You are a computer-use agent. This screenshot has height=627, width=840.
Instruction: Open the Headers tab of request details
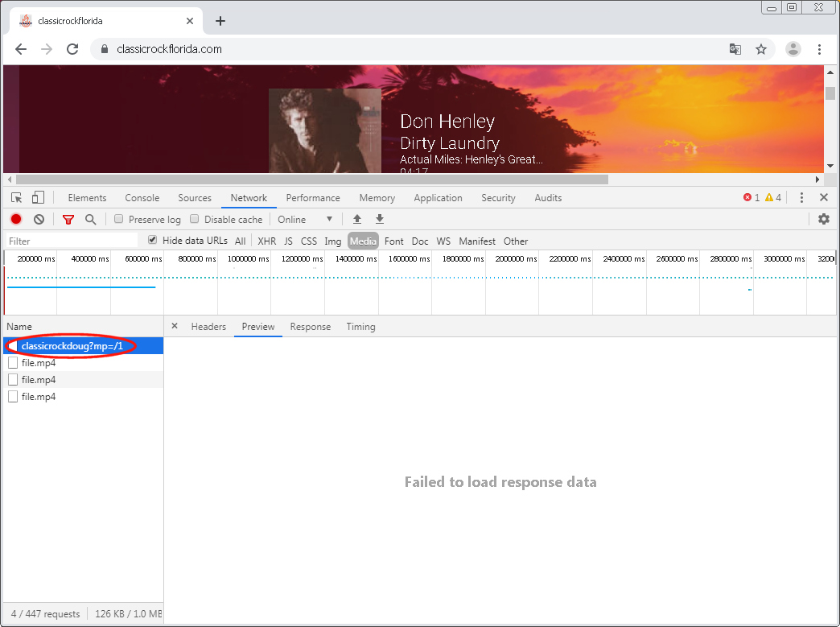point(208,326)
